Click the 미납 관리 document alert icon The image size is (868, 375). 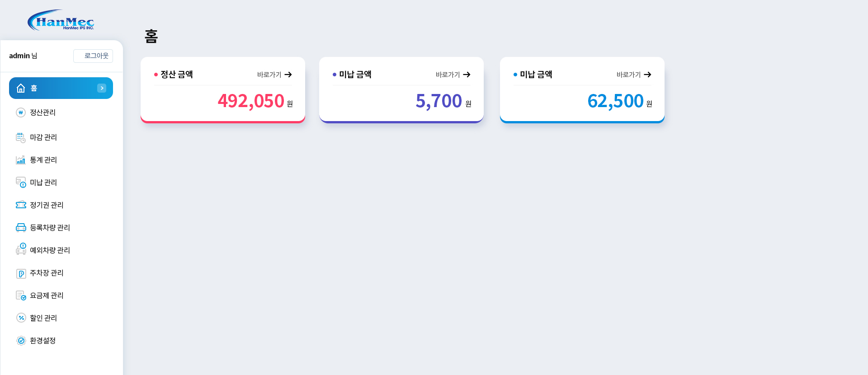[x=21, y=183]
